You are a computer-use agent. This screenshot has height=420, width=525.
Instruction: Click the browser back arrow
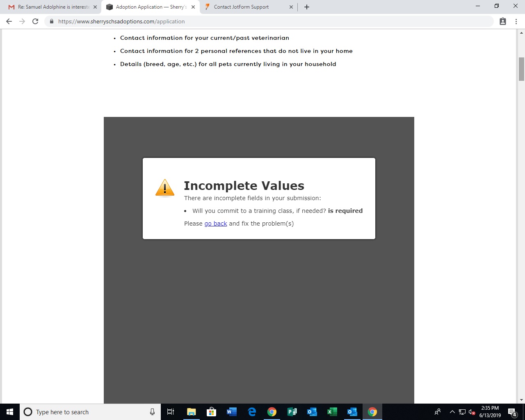coord(9,21)
